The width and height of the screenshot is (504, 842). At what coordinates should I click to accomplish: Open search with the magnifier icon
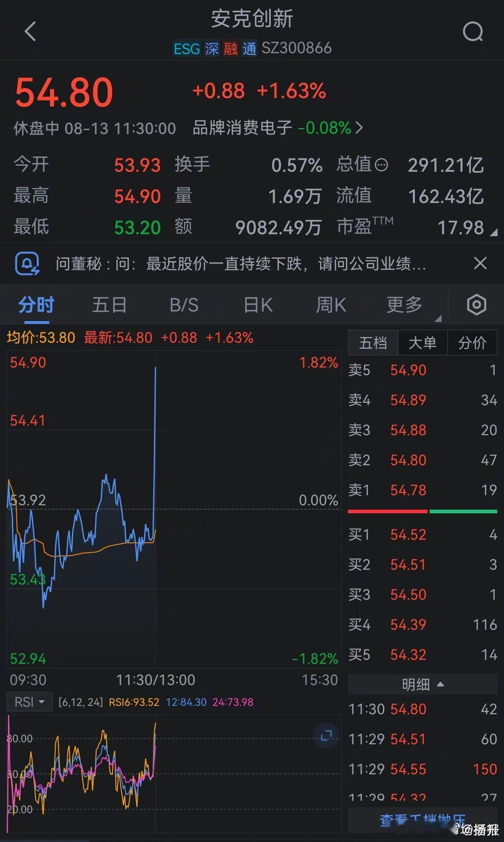pyautogui.click(x=473, y=31)
